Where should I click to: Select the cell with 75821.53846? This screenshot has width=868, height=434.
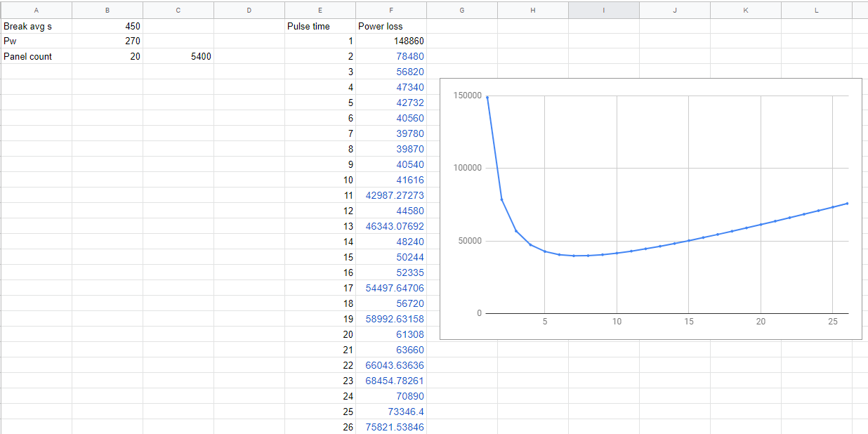click(390, 428)
